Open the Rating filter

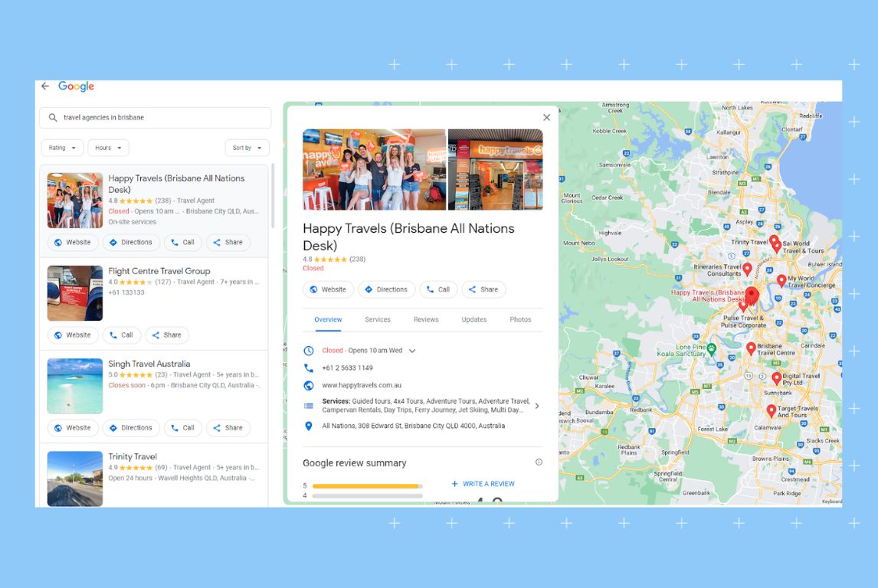(61, 147)
